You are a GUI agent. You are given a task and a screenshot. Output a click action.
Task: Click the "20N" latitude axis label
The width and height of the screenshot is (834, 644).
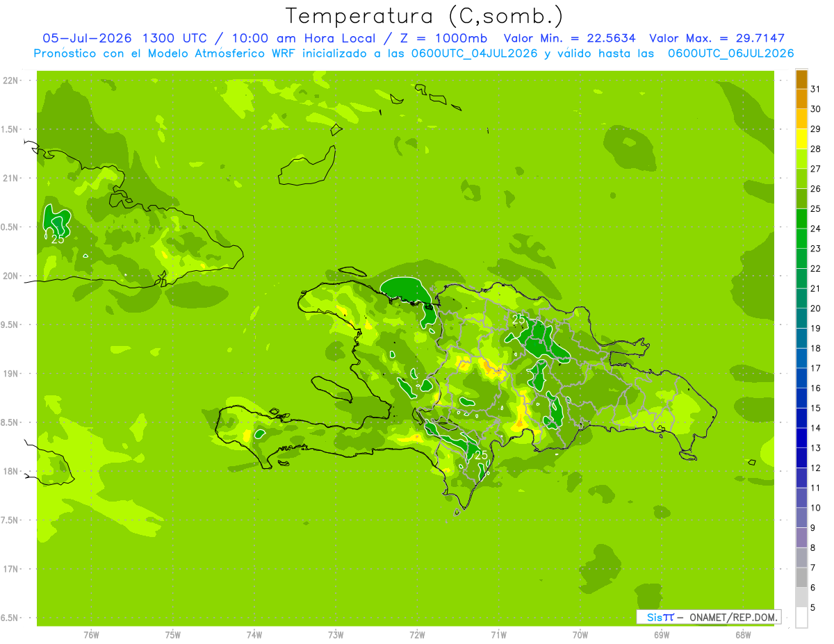(10, 276)
